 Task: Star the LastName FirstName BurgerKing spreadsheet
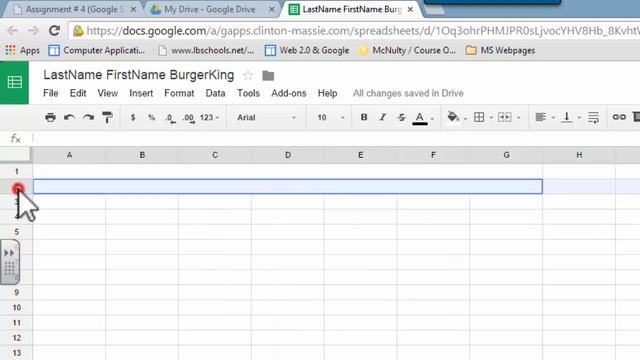click(248, 75)
